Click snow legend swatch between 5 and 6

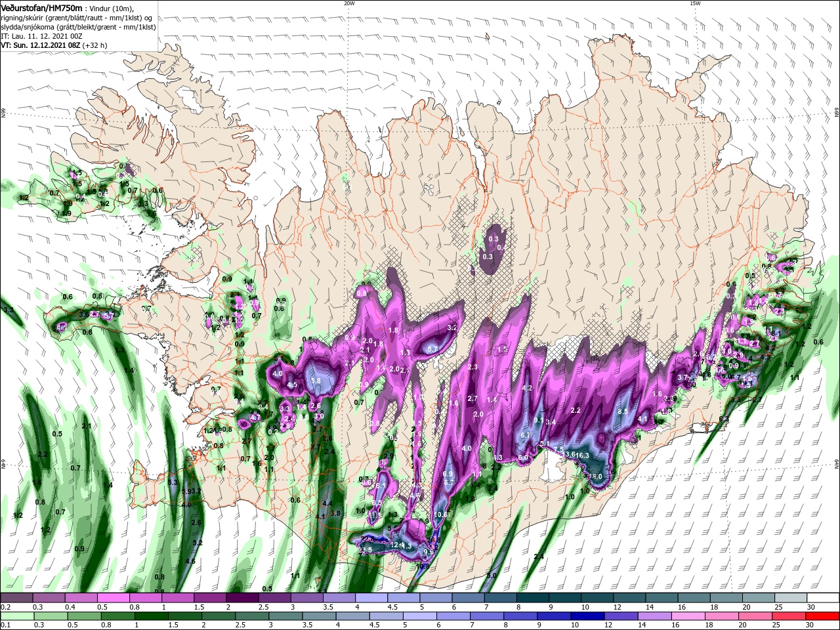(x=436, y=598)
